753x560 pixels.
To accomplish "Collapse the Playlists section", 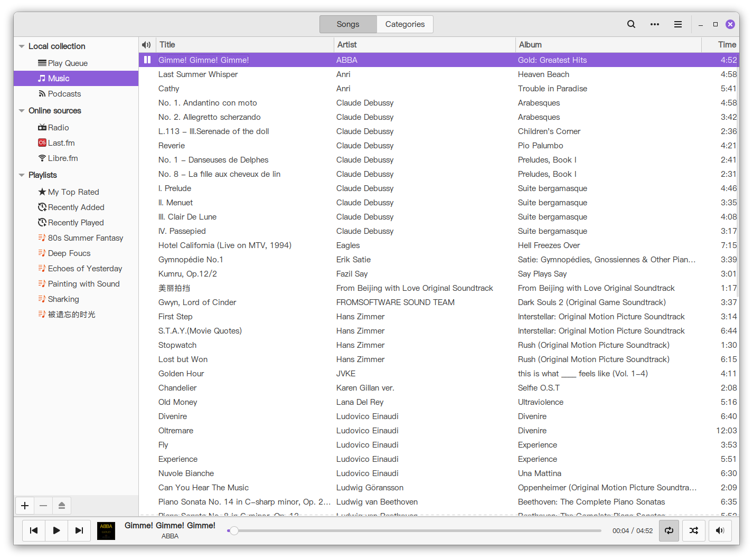I will click(22, 175).
